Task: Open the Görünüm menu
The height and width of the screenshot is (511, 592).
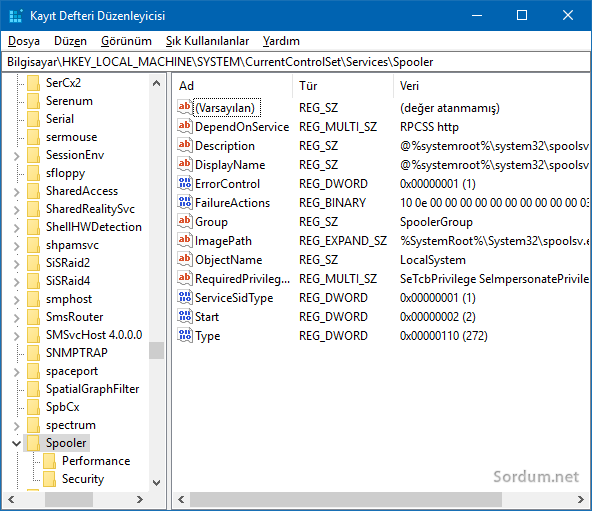Action: pyautogui.click(x=126, y=41)
